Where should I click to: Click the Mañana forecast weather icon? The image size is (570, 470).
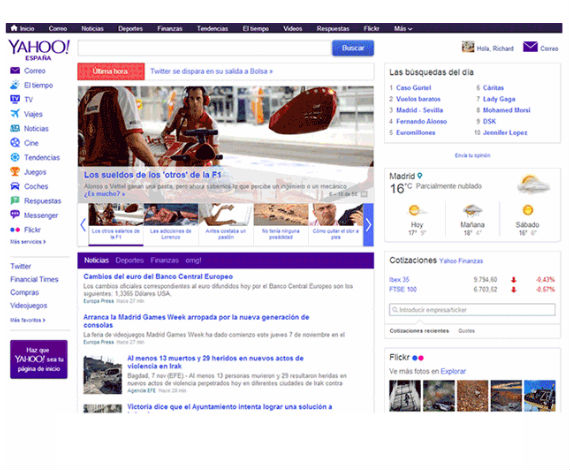pyautogui.click(x=472, y=210)
